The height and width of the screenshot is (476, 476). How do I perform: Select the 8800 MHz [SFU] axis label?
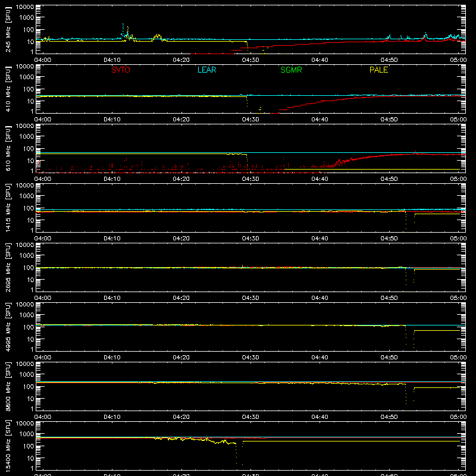click(x=8, y=386)
